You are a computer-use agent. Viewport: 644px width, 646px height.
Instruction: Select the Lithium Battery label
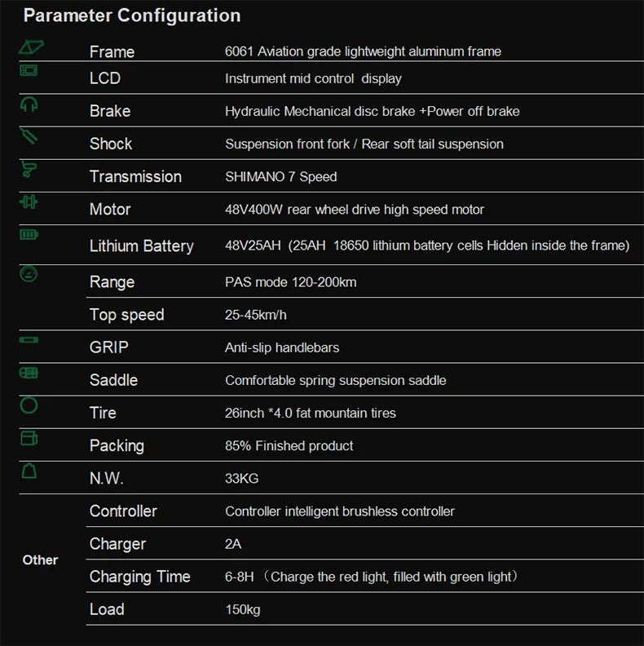[141, 246]
